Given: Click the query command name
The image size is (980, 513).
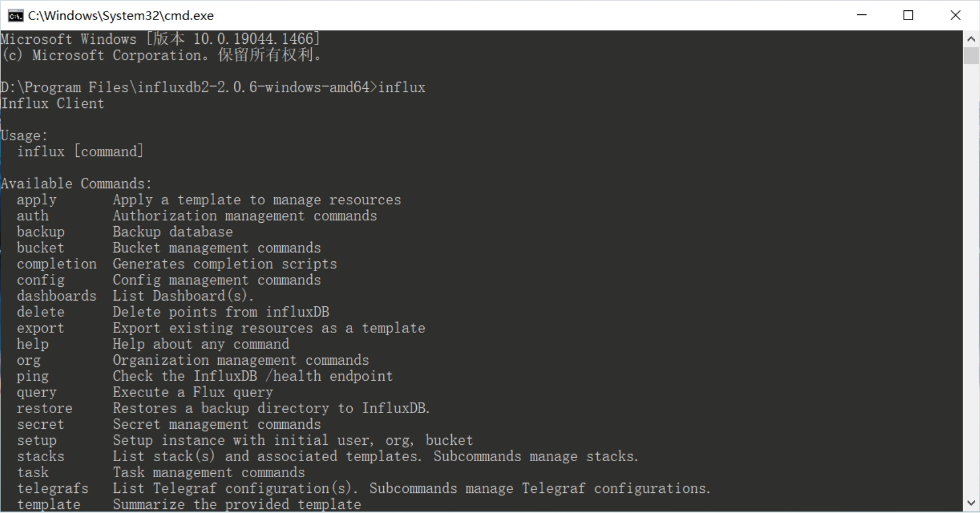Looking at the screenshot, I should pyautogui.click(x=36, y=392).
